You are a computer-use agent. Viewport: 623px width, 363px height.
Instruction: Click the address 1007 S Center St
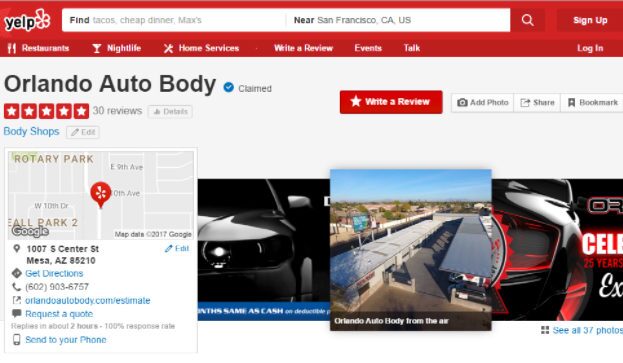62,249
